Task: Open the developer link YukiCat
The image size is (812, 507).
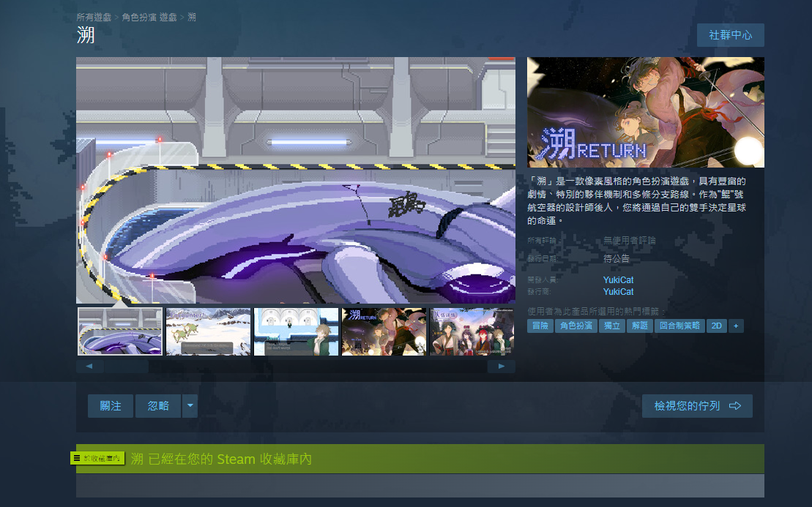Action: coord(618,280)
